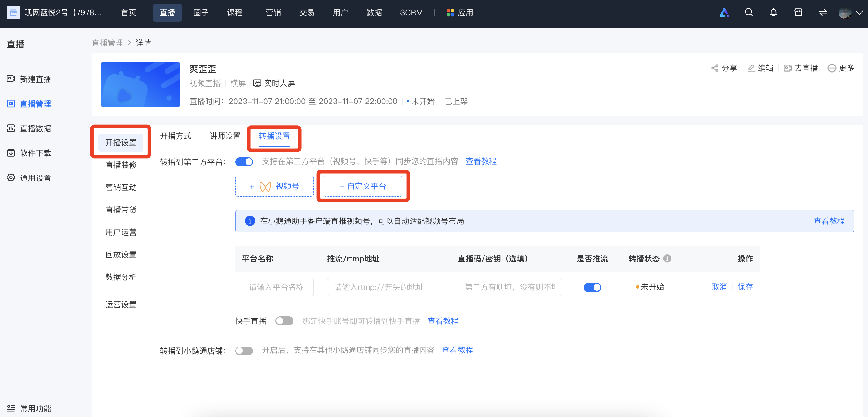Click the 新建直播 sidebar icon

click(11, 79)
